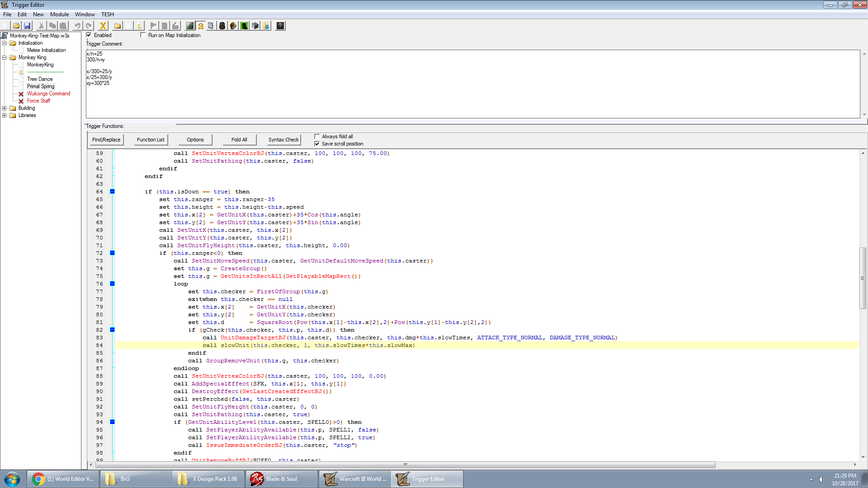Select the Melee Initialization trigger

click(46, 50)
